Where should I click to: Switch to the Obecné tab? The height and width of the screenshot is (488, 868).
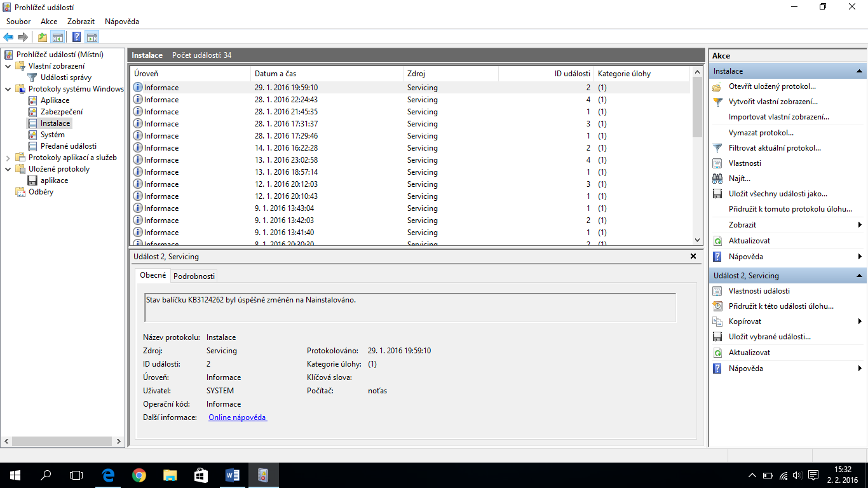153,275
